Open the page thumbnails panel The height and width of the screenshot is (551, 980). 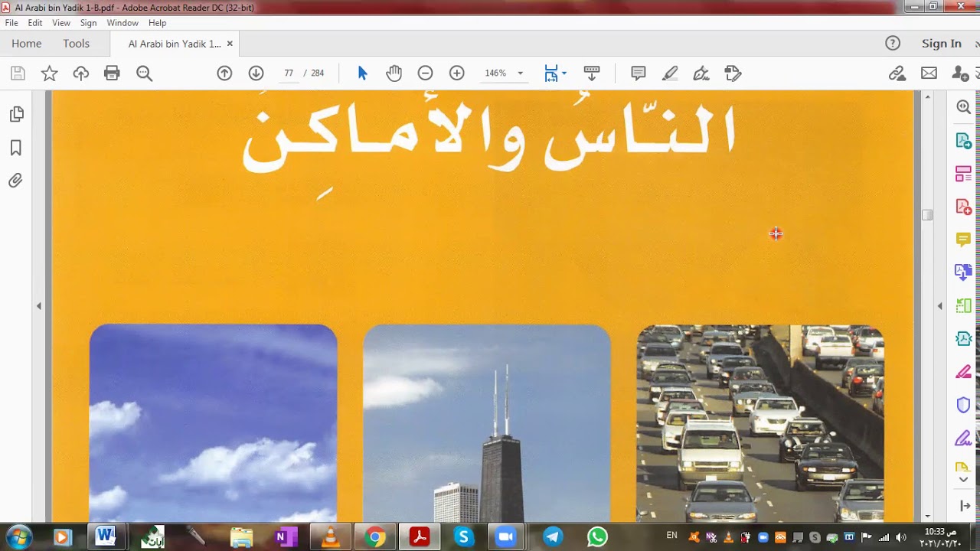(x=16, y=115)
